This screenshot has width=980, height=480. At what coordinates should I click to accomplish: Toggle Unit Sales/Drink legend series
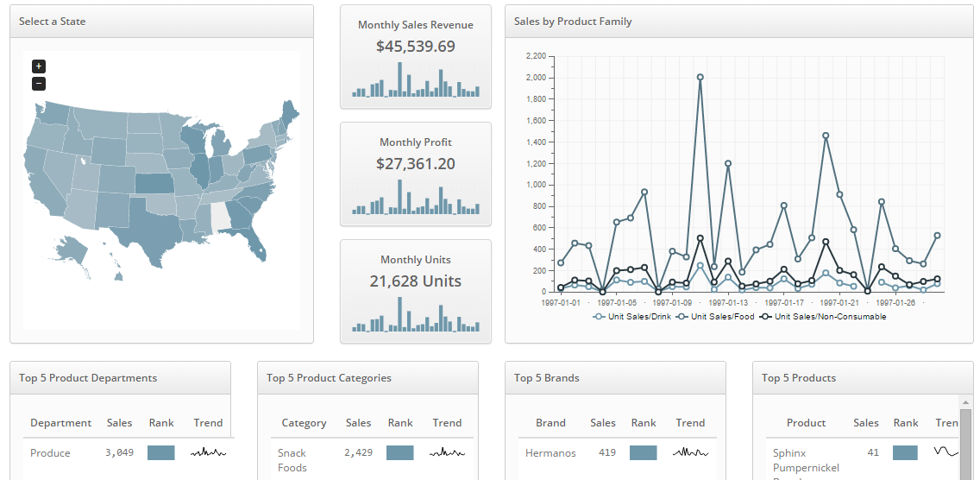(631, 317)
